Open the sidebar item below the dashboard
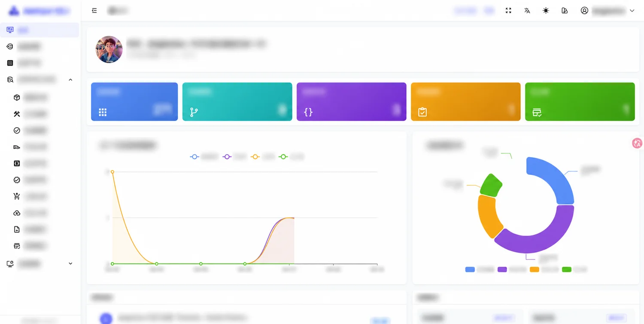 39,46
